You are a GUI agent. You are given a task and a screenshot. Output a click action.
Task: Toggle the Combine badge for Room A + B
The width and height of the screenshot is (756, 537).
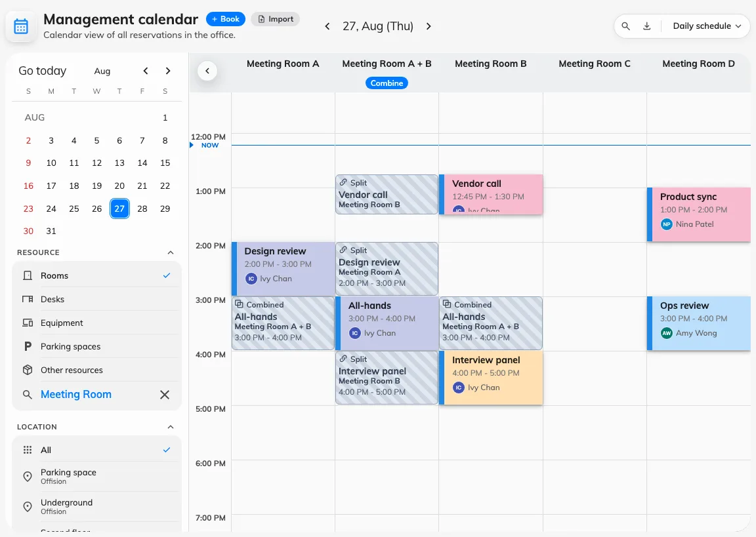click(387, 83)
